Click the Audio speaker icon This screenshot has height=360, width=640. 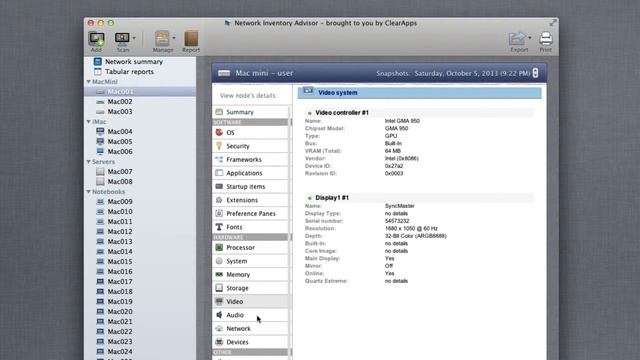(x=219, y=315)
